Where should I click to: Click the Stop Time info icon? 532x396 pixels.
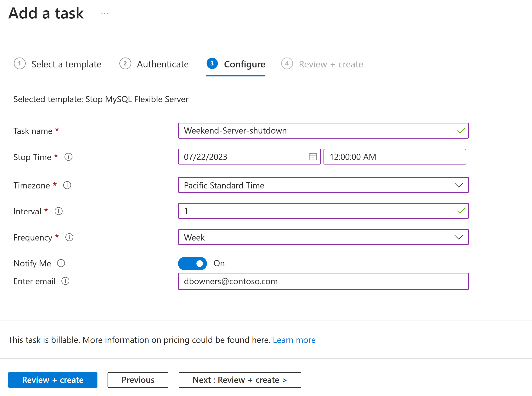pyautogui.click(x=68, y=157)
